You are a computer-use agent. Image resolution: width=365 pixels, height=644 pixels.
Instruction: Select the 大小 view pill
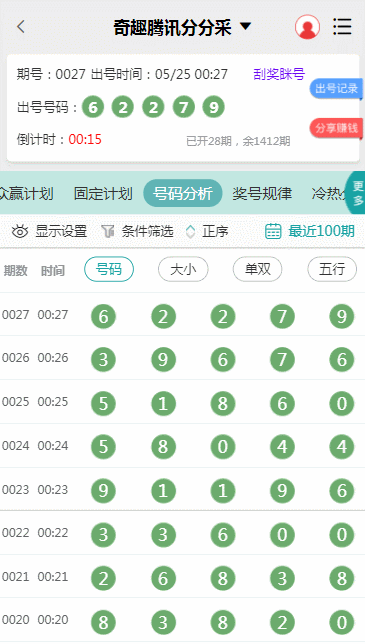183,269
